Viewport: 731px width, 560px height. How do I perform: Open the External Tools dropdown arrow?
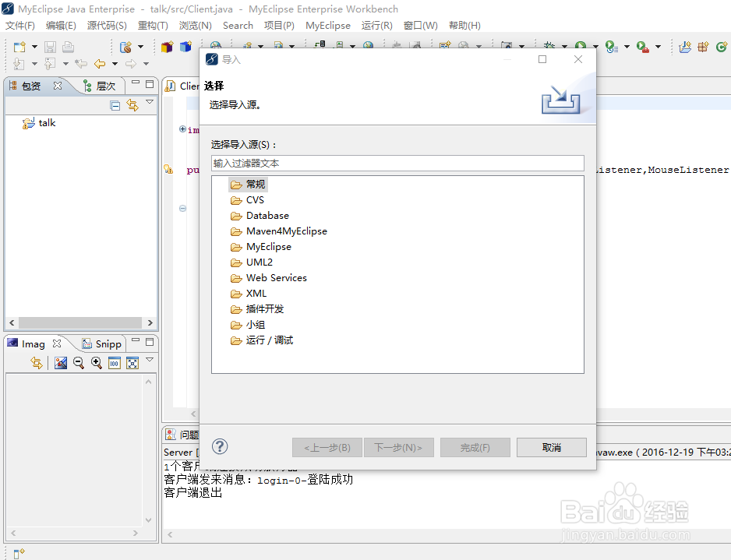click(659, 47)
